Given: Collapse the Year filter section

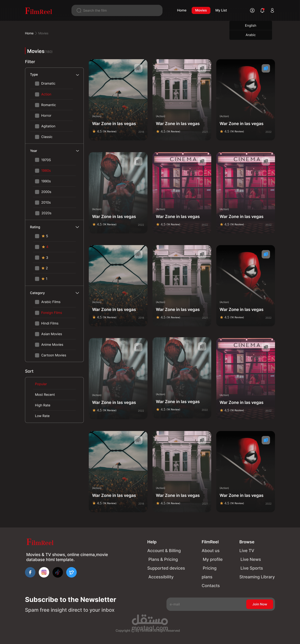Looking at the screenshot, I should 77,151.
